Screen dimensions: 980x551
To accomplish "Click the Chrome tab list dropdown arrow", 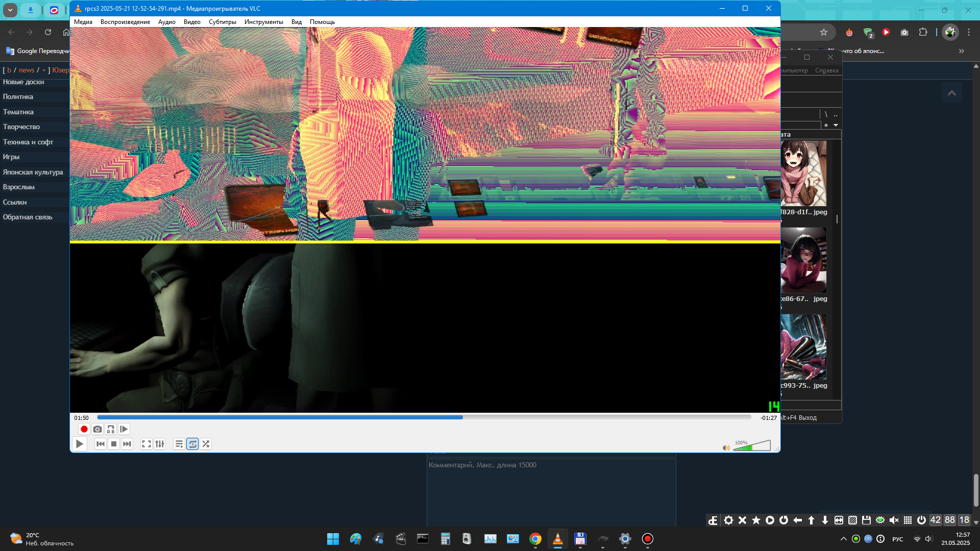I will tap(10, 10).
